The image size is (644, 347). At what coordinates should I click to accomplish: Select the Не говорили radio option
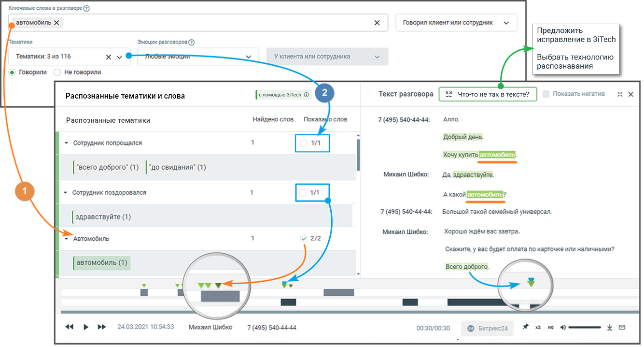[57, 72]
